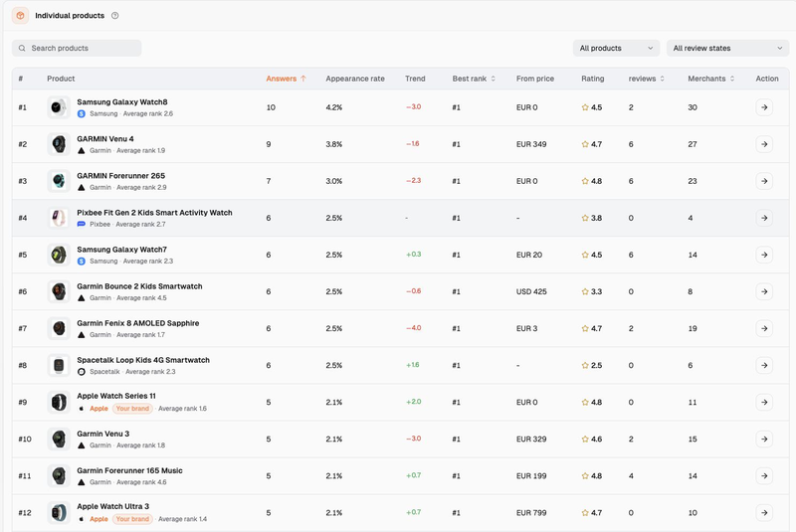Viewport: 796px width, 532px height.
Task: Sort by Answers column header
Action: pos(286,79)
